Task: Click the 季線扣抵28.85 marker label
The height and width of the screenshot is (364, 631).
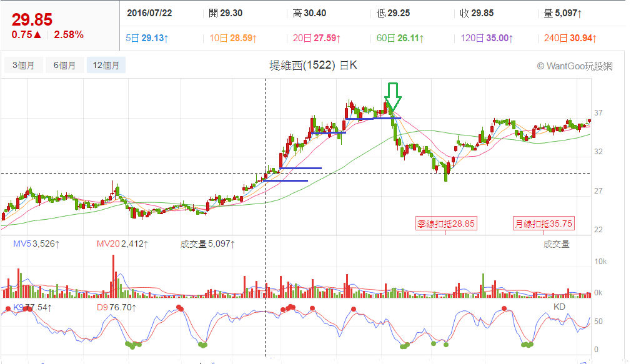Action: 446,224
